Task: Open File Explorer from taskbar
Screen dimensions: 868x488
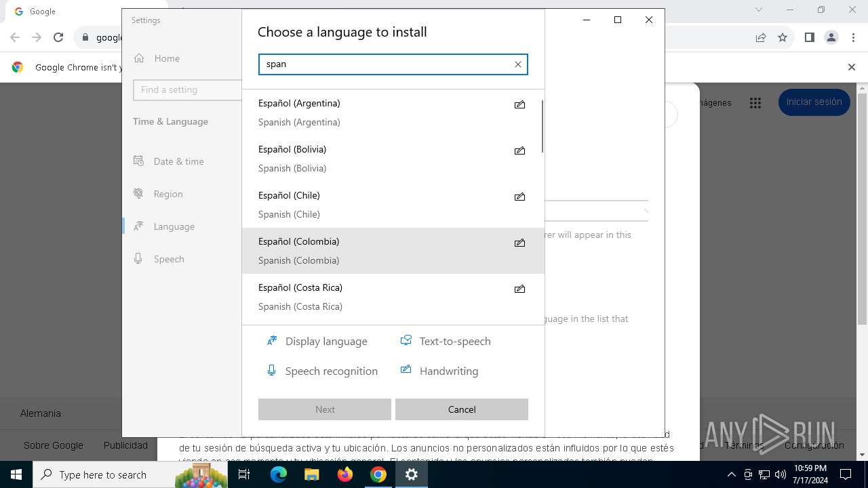Action: tap(311, 474)
